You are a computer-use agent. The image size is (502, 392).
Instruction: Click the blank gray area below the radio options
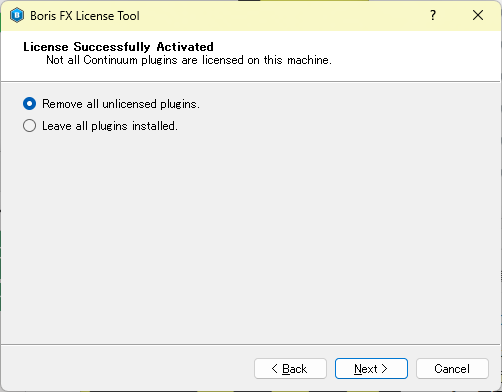250,233
